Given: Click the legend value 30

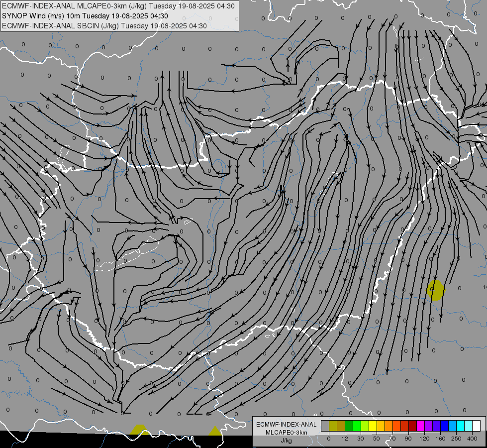Looking at the screenshot, I should tap(361, 439).
